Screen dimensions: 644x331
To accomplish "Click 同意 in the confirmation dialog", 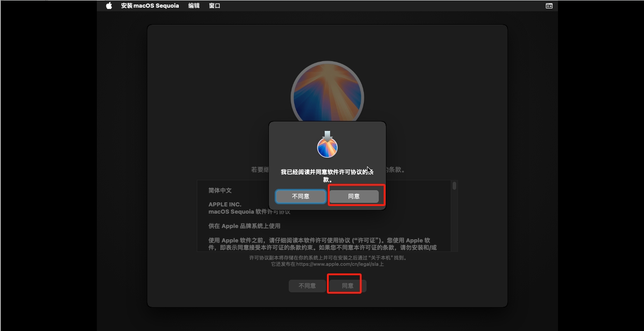I will [x=354, y=196].
